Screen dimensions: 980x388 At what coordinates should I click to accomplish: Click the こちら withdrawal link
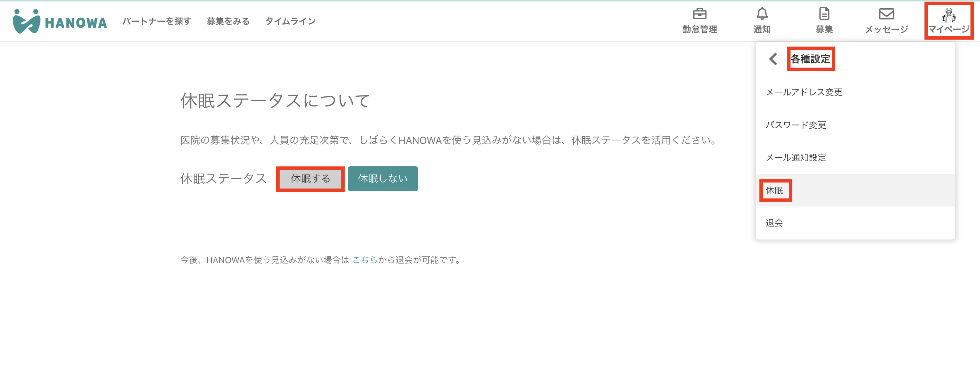point(364,260)
